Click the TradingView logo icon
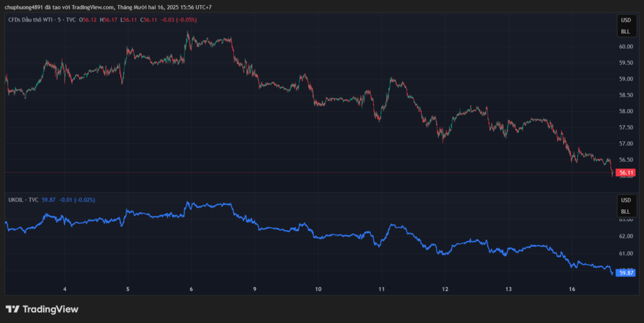This screenshot has width=644, height=323. point(13,309)
